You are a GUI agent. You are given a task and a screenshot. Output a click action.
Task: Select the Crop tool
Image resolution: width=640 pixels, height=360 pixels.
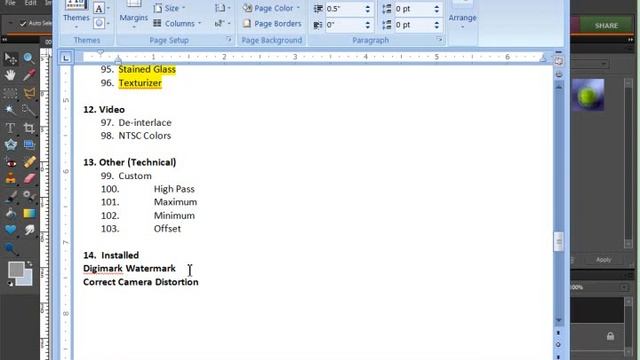(x=29, y=128)
